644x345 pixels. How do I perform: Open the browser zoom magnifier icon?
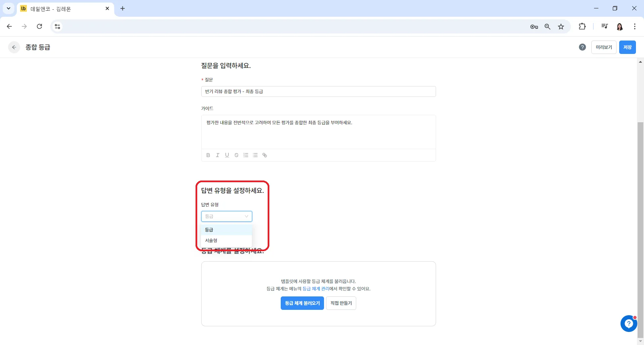pos(547,27)
